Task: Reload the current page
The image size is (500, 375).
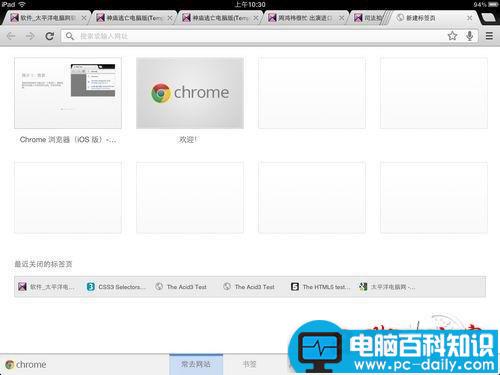Action: click(x=50, y=36)
